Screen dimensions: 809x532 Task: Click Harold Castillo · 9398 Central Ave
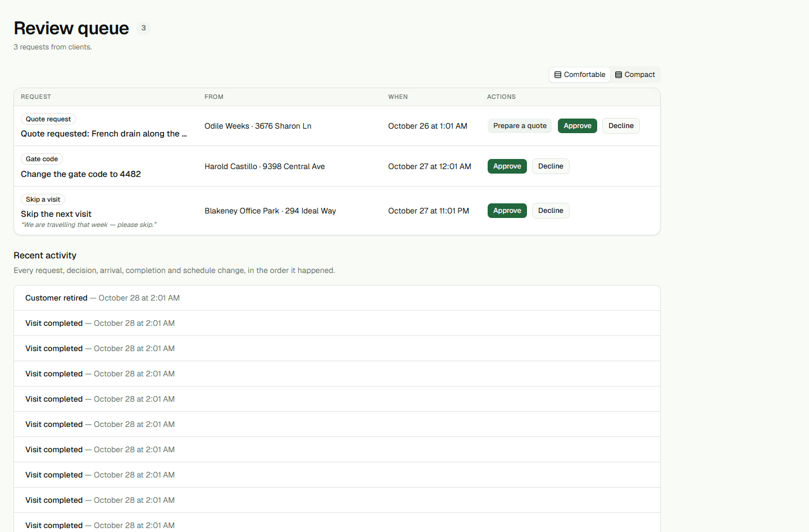click(x=265, y=166)
